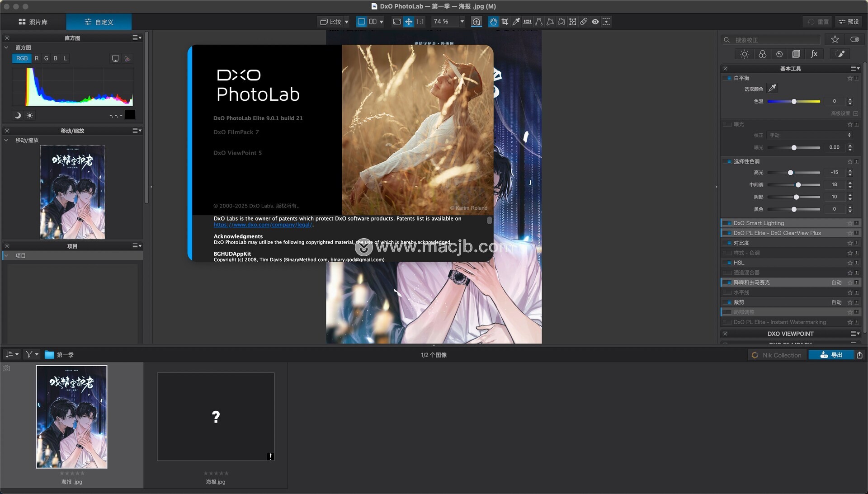
Task: Toggle DxO ClearView Plus switch
Action: click(727, 233)
